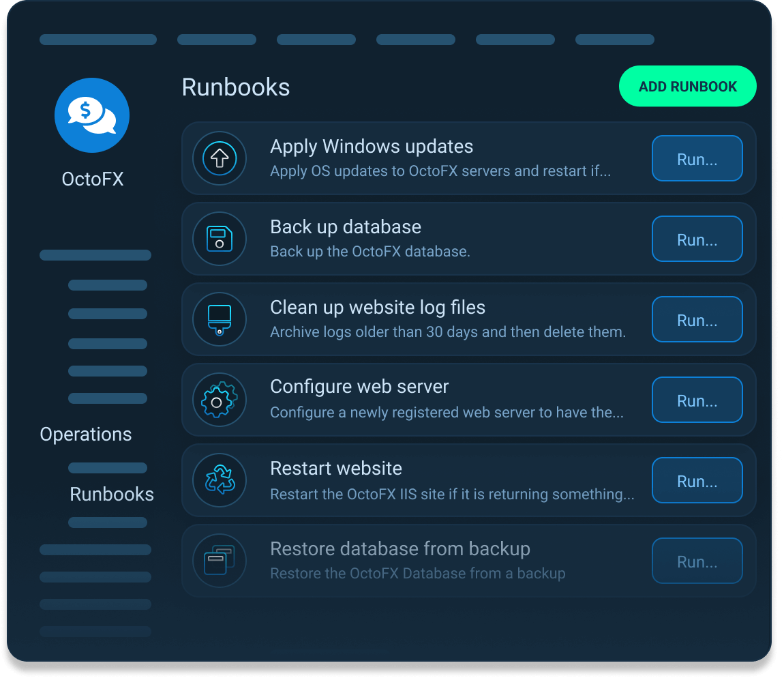Click the last navigation bar item at top right
This screenshot has height=678, width=784.
point(614,39)
